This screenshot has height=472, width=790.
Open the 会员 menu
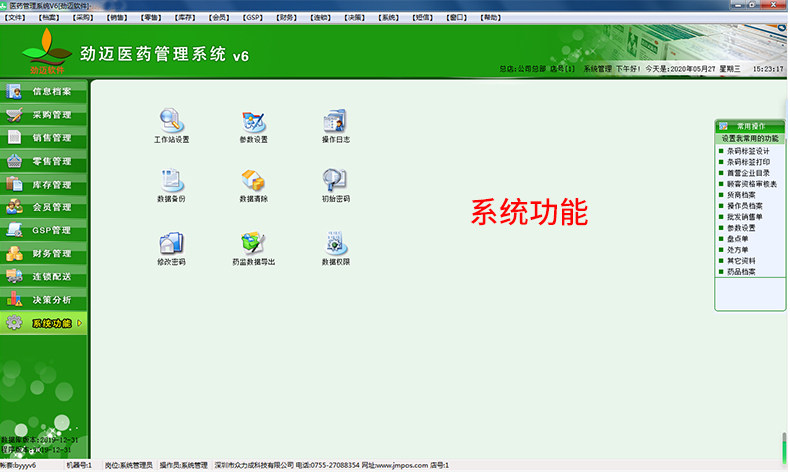pos(219,18)
